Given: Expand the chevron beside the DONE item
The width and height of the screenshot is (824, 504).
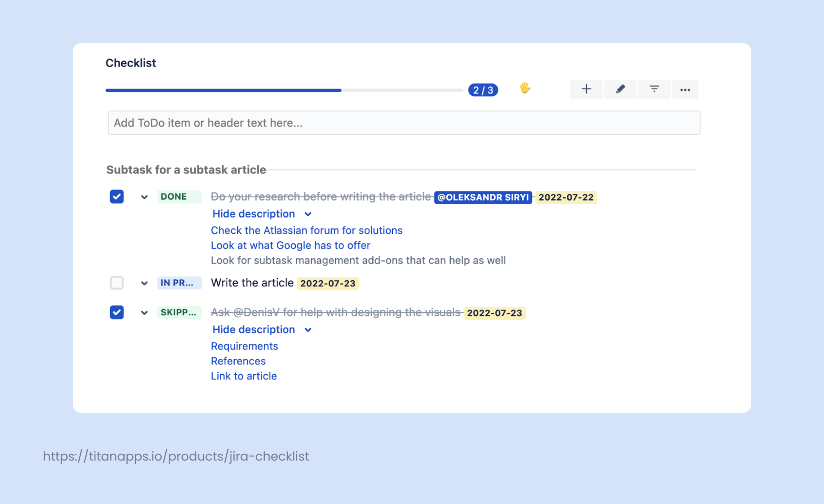Looking at the screenshot, I should [x=144, y=197].
